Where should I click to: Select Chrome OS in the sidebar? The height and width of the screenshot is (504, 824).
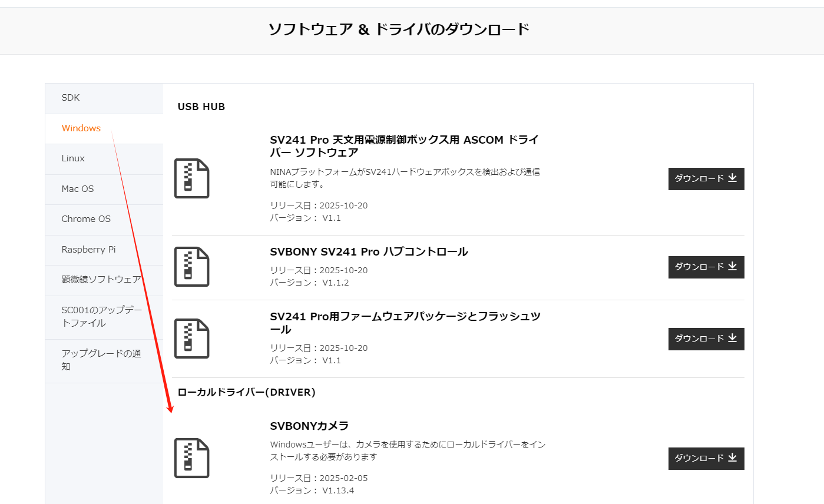86,219
